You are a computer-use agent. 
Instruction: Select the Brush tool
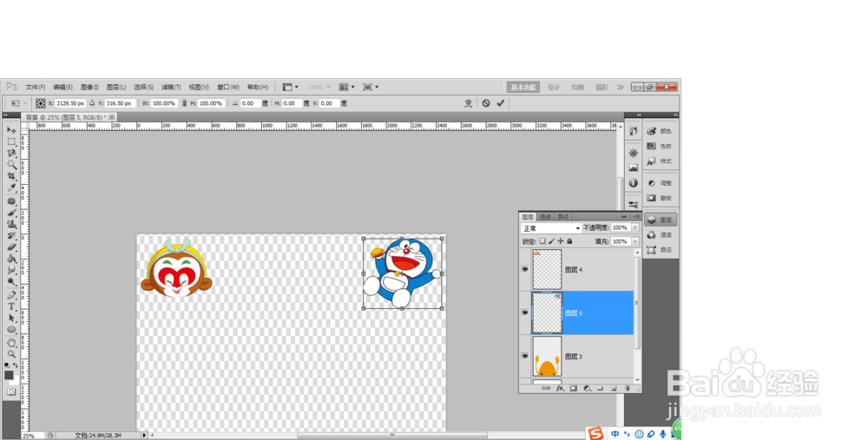coord(11,213)
